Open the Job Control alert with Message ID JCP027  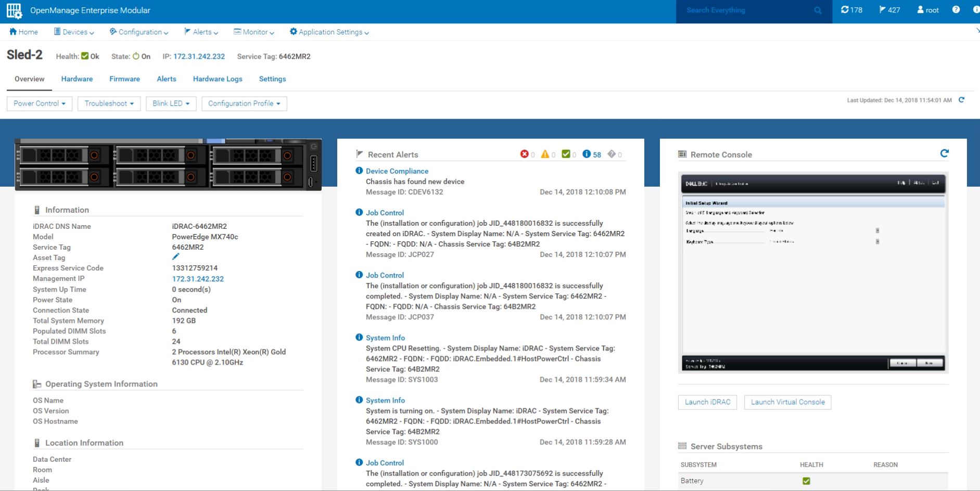(385, 212)
